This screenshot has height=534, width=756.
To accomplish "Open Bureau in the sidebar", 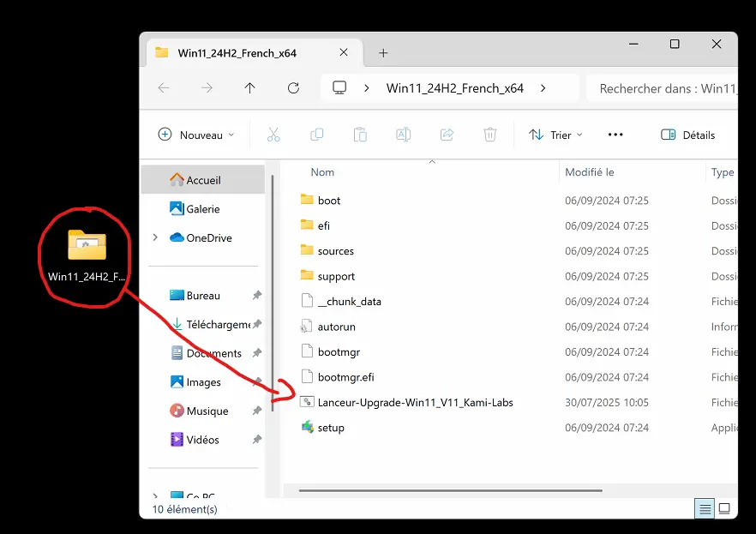I will pos(203,296).
